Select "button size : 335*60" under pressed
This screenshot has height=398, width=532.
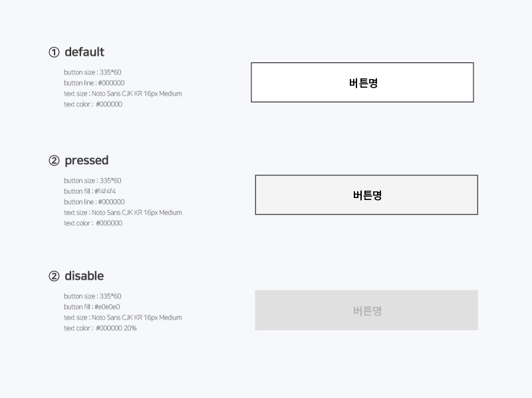tap(92, 181)
